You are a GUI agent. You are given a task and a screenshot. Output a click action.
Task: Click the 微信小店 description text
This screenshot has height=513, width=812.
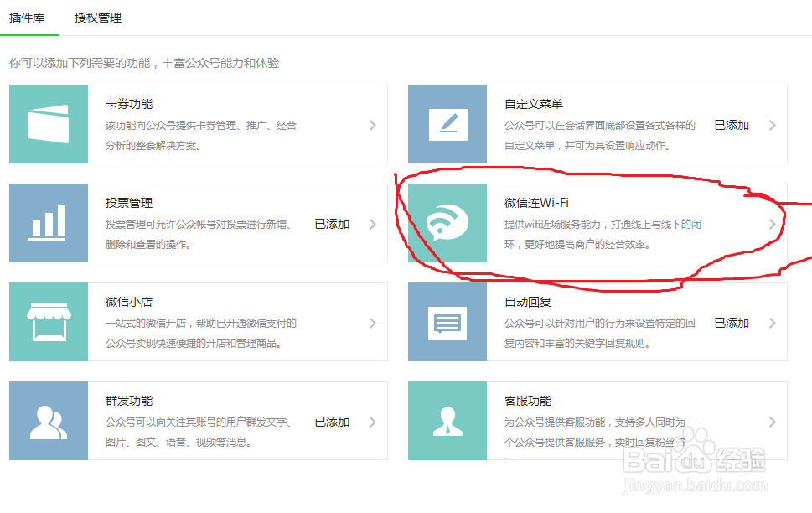click(x=201, y=333)
